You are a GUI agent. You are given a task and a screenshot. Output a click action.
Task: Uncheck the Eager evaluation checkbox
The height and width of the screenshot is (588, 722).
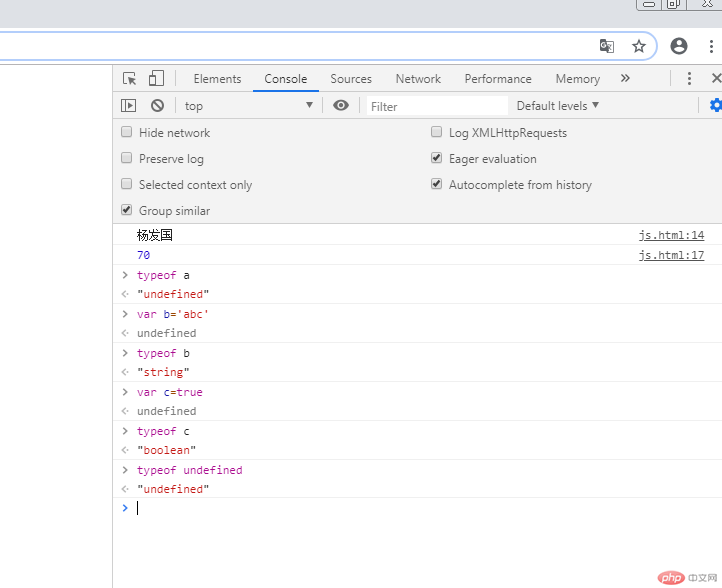tap(437, 158)
